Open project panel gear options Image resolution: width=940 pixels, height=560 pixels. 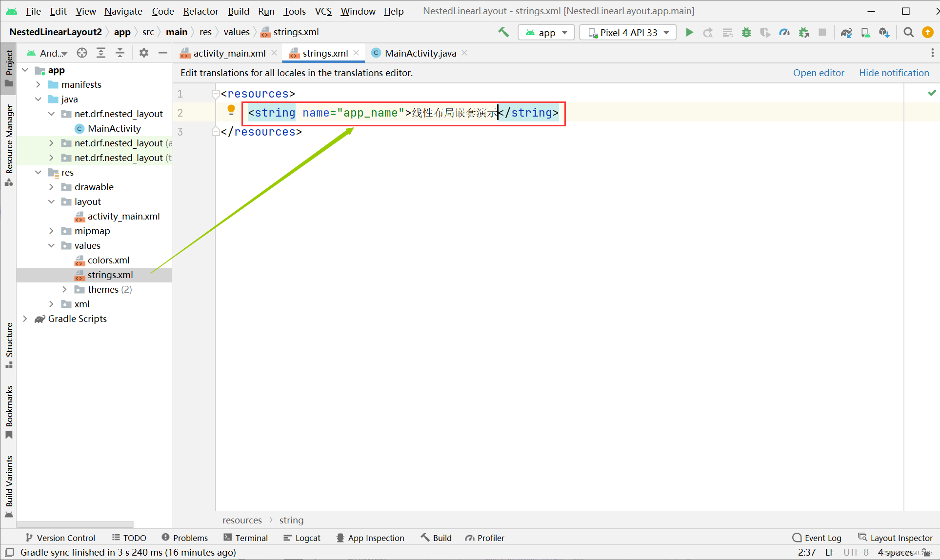tap(143, 53)
